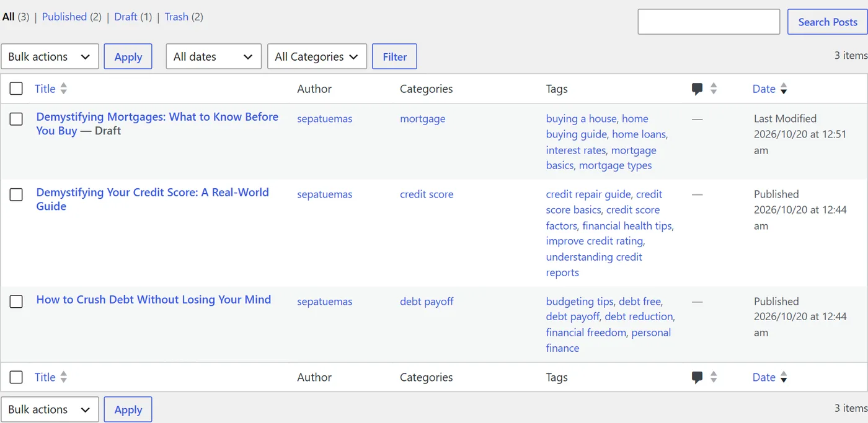The width and height of the screenshot is (868, 423).
Task: Click sort arrows beside footer Date column
Action: tap(784, 377)
